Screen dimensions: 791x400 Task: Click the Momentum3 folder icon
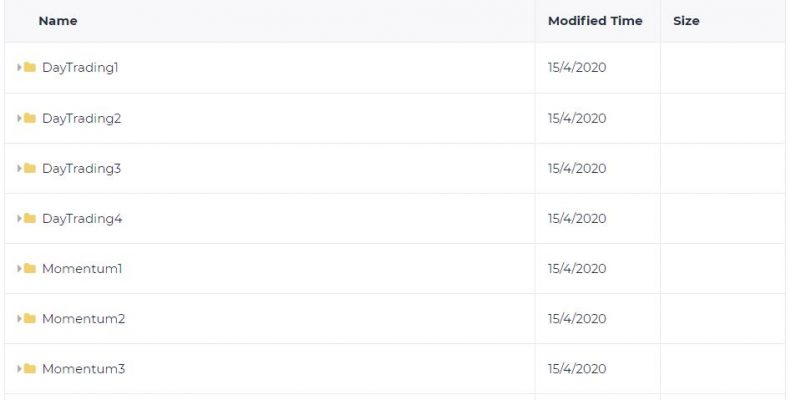[30, 369]
